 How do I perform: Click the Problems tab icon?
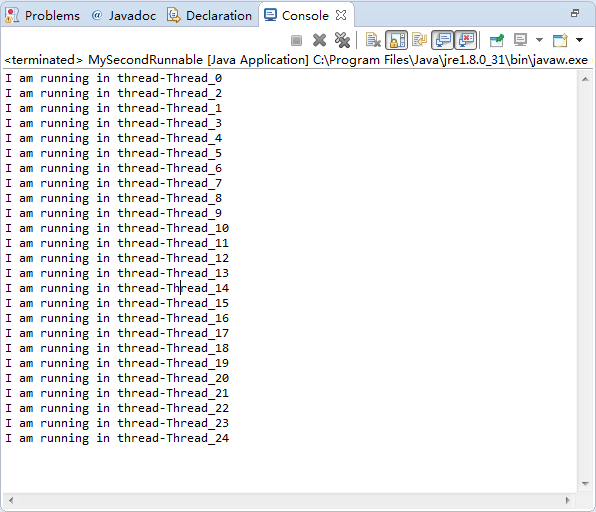pyautogui.click(x=12, y=15)
